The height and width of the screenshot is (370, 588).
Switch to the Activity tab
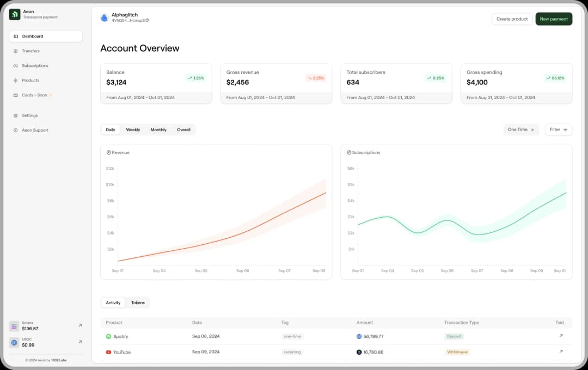(x=113, y=303)
